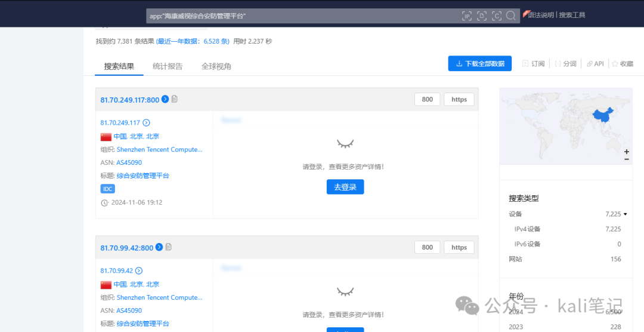The image size is (644, 332).
Task: Click AS45090 in the first result
Action: [129, 162]
